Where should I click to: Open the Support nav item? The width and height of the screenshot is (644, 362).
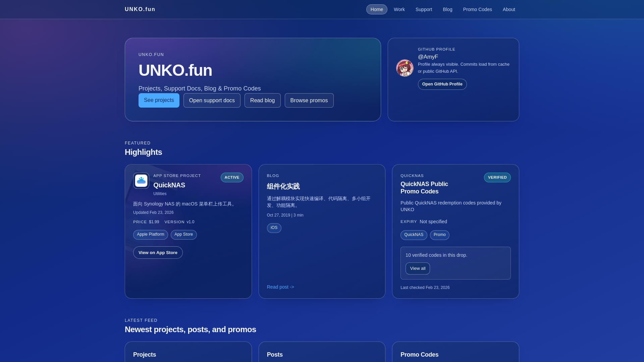(x=424, y=9)
